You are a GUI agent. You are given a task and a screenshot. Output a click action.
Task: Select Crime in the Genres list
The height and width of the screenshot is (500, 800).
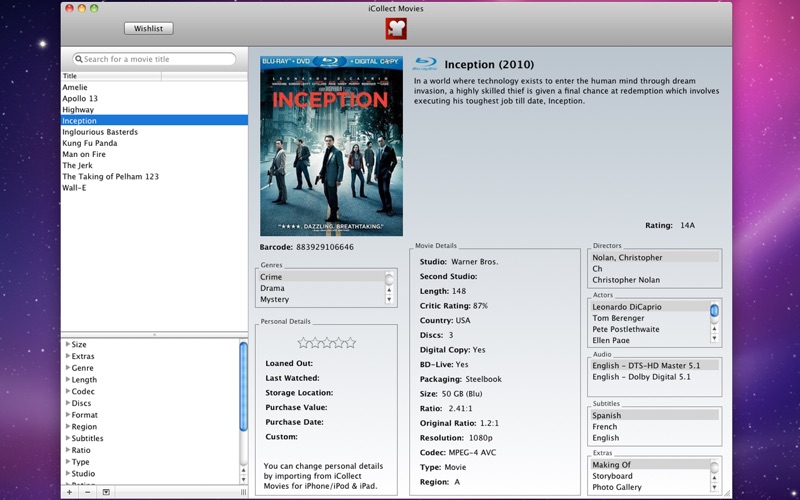[321, 277]
